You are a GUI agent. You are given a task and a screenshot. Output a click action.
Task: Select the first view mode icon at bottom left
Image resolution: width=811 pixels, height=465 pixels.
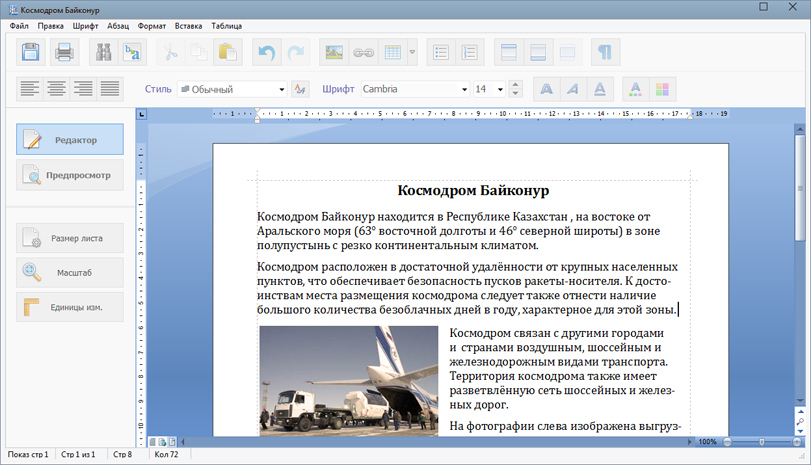153,442
